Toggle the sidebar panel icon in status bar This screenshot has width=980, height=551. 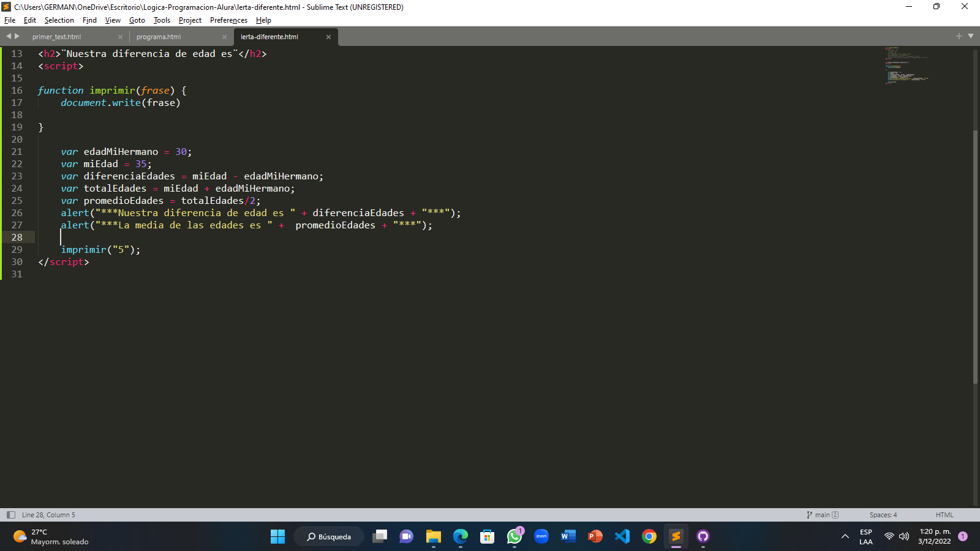[x=10, y=515]
